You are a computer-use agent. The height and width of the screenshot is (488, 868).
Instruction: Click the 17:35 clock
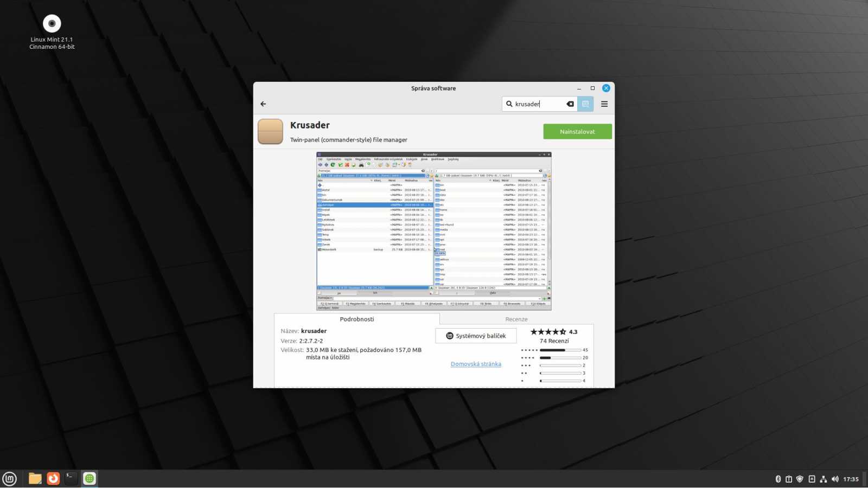click(851, 479)
